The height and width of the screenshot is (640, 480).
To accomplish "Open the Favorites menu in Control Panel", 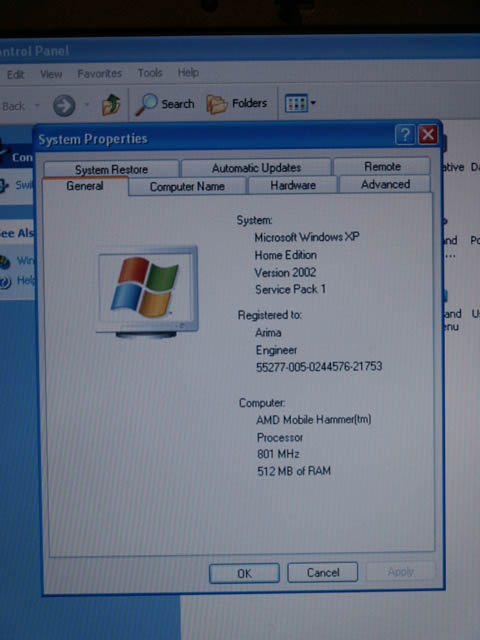I will point(100,73).
